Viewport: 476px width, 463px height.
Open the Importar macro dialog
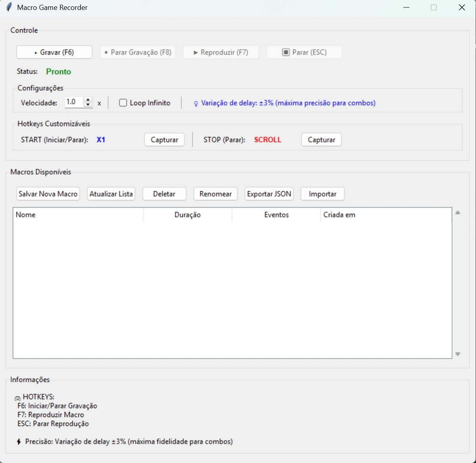click(x=322, y=194)
